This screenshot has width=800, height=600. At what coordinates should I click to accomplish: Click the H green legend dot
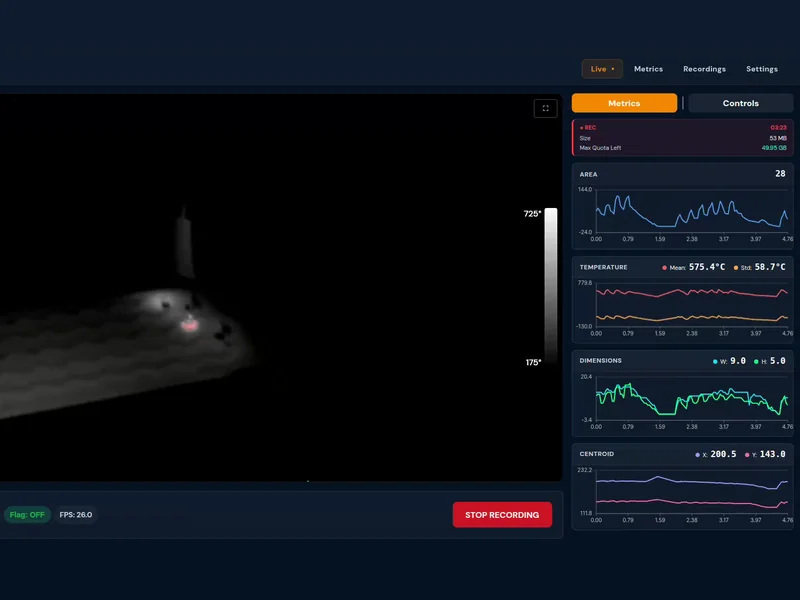756,361
